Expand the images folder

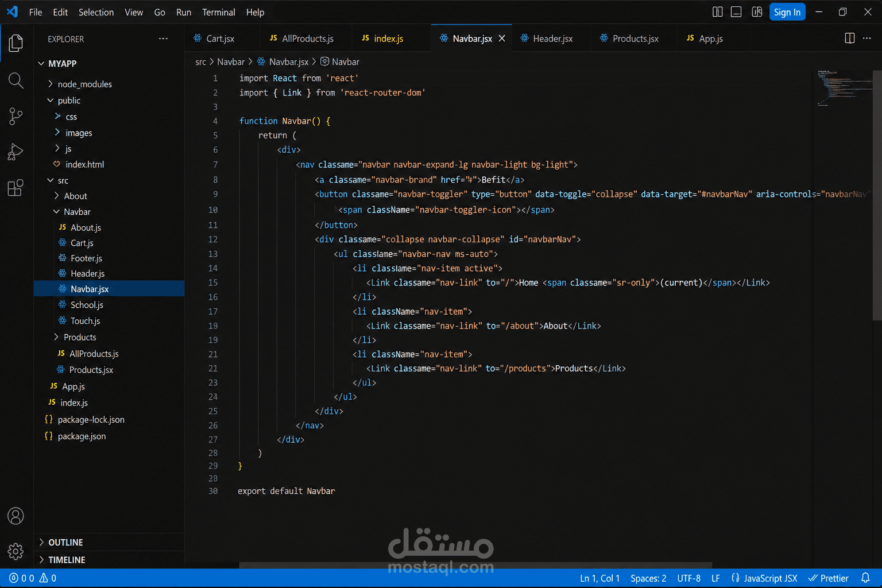[x=79, y=133]
